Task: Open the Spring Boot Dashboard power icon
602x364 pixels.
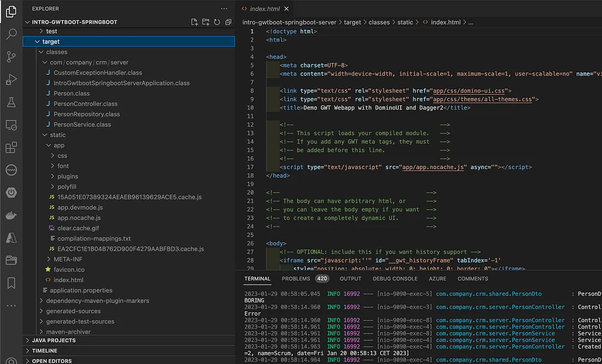Action: pos(11,192)
